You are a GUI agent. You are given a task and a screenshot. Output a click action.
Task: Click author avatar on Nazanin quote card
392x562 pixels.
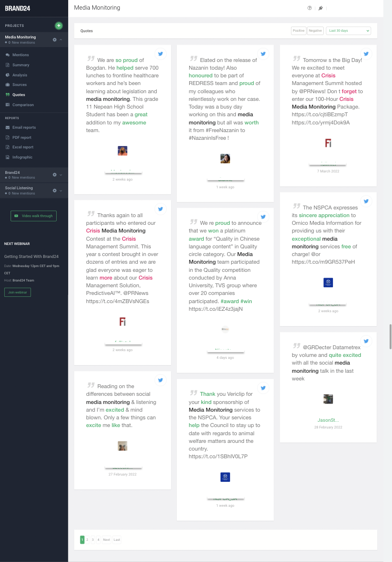tap(225, 159)
